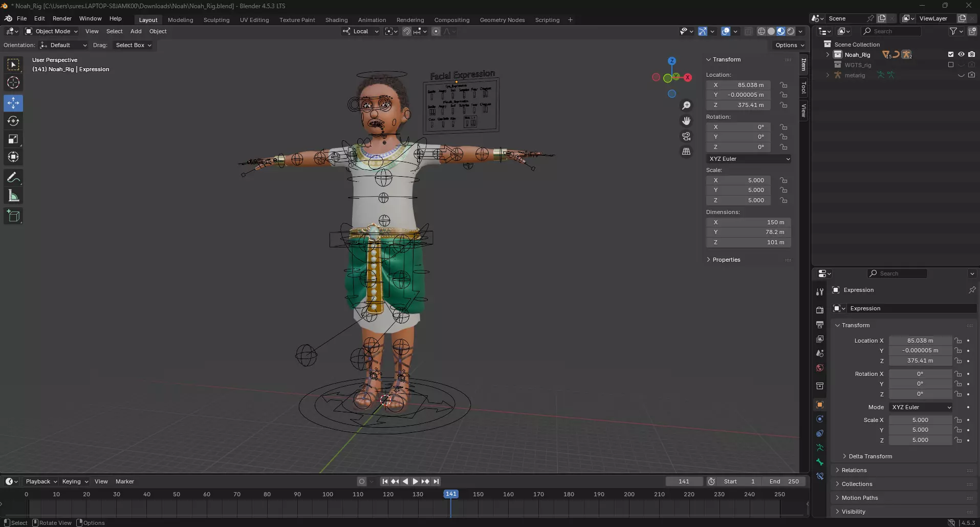Viewport: 980px width, 527px height.
Task: Select the Cursor tool
Action: coord(13,82)
